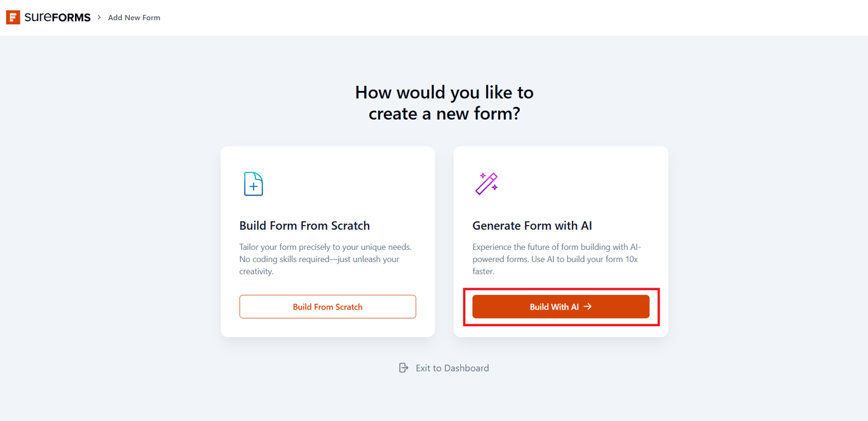The height and width of the screenshot is (421, 868).
Task: Click the plus symbol on the document icon
Action: pos(254,188)
